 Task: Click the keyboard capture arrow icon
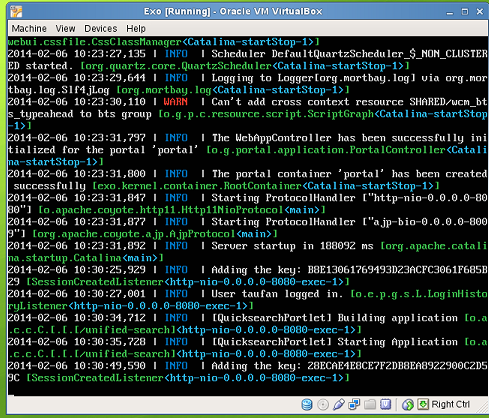[x=423, y=404]
